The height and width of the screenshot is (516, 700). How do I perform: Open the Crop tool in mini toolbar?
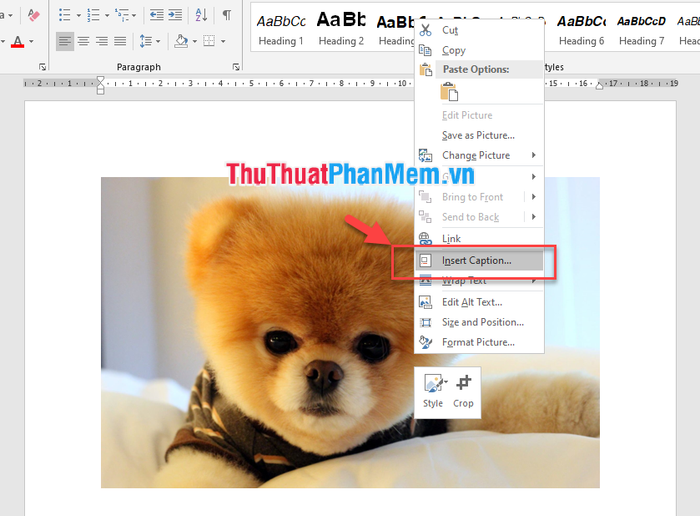tap(463, 390)
